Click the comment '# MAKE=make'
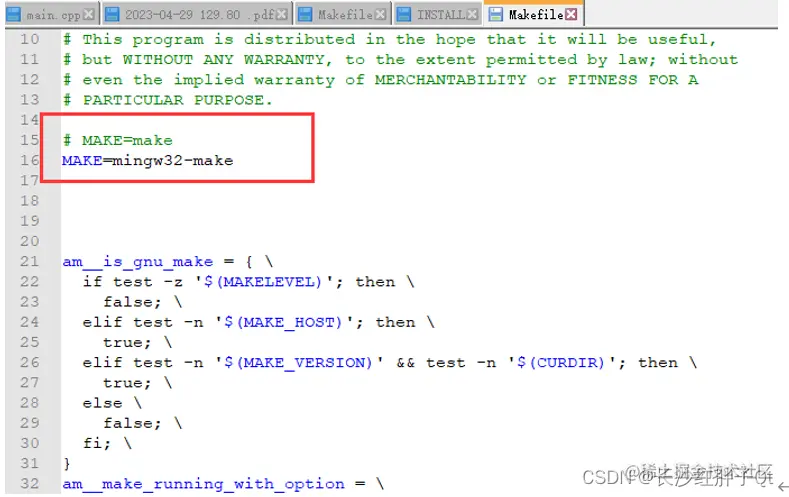The height and width of the screenshot is (497, 789). (x=117, y=140)
